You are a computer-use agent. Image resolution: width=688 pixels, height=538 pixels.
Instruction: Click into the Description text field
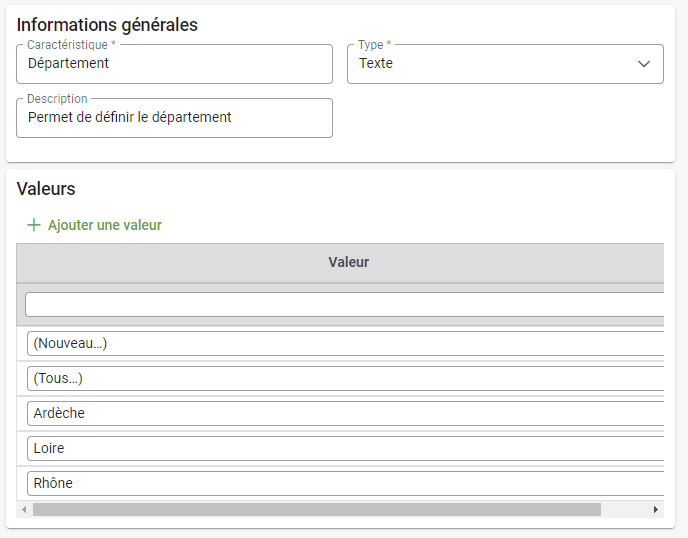(x=174, y=118)
